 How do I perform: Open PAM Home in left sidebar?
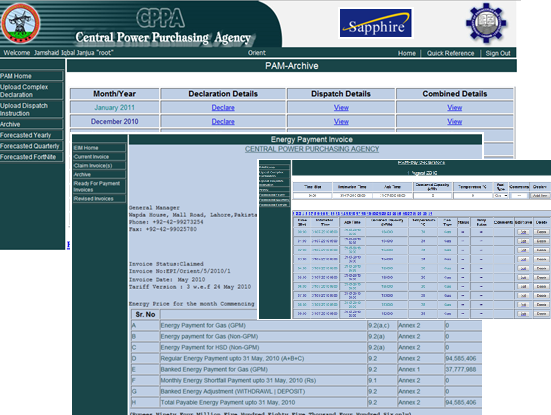(32, 76)
